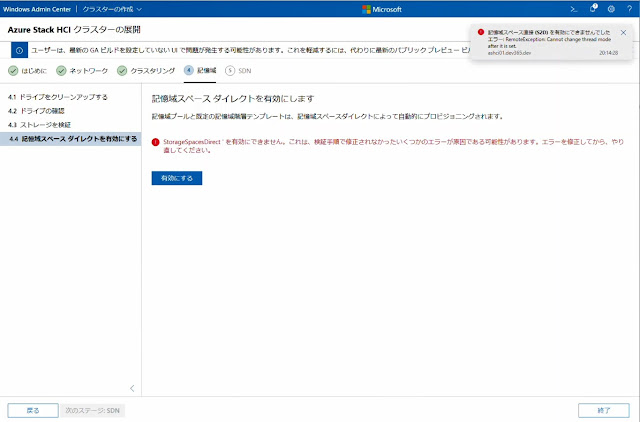Collapse the left steps panel with chevron
The image size is (640, 422).
[x=132, y=388]
